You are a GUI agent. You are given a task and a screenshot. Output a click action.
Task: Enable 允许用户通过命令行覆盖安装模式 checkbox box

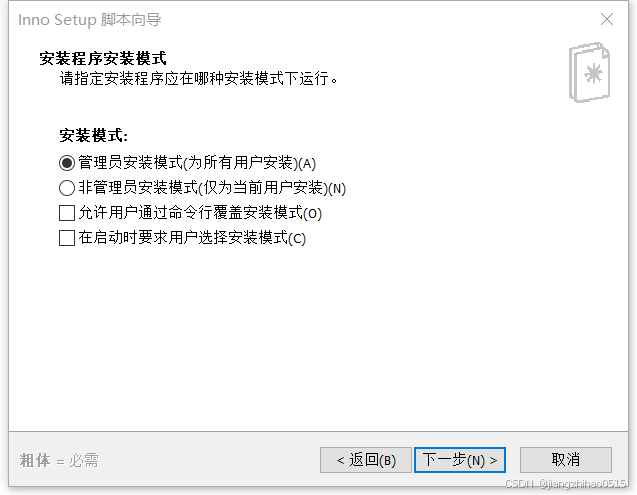(x=67, y=213)
